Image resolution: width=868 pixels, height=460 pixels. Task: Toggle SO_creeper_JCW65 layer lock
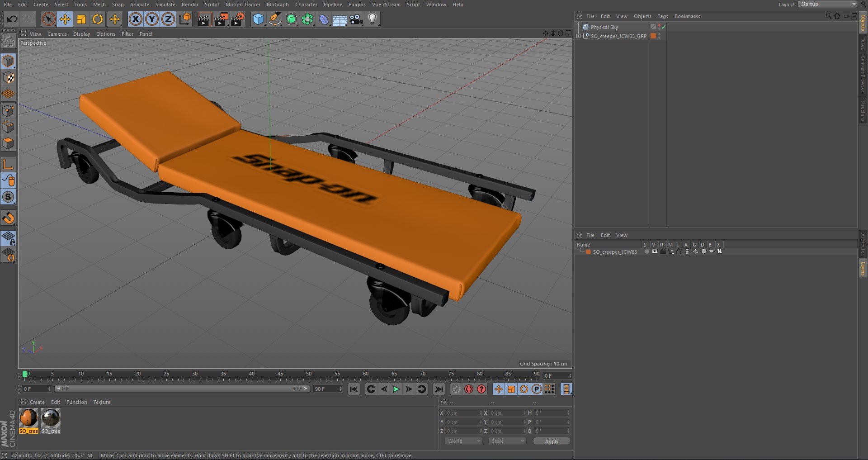point(679,251)
